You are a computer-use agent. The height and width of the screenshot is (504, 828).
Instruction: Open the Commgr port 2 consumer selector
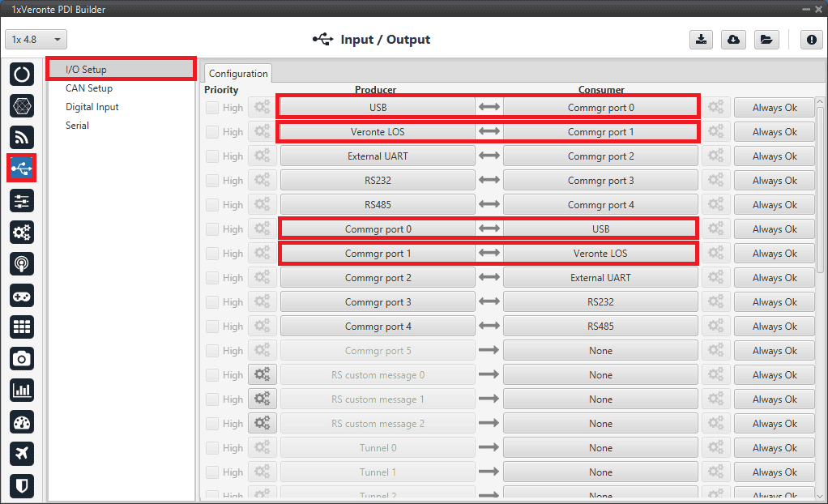[600, 156]
